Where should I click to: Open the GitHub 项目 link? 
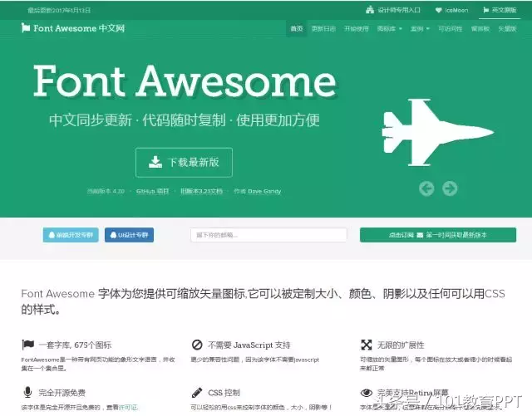pos(152,191)
